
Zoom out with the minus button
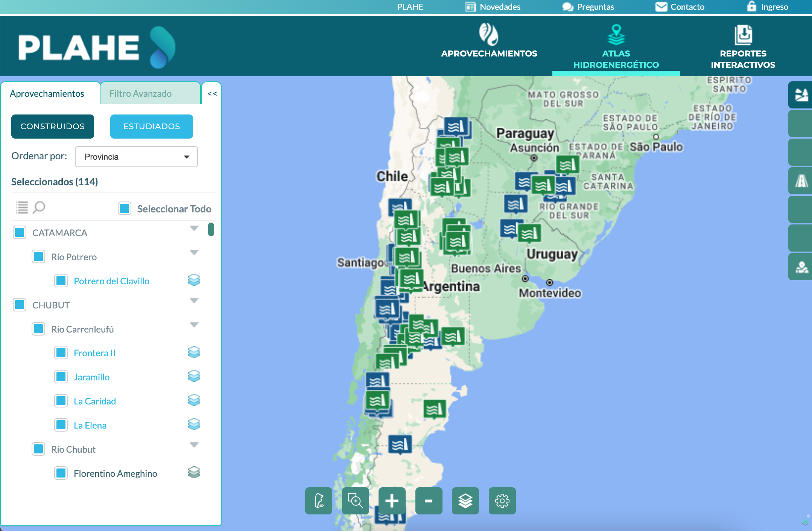[x=429, y=501]
